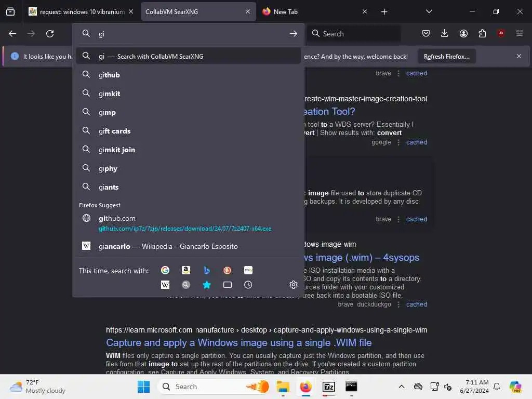Open the weather widget Mostly cloudy
Screen dimensions: 532x399
[38, 387]
